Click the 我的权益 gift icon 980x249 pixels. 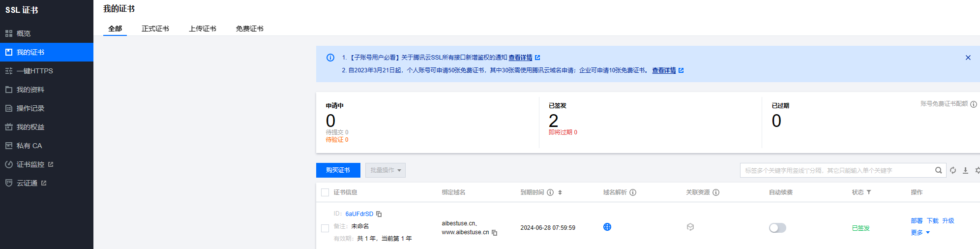click(x=9, y=127)
